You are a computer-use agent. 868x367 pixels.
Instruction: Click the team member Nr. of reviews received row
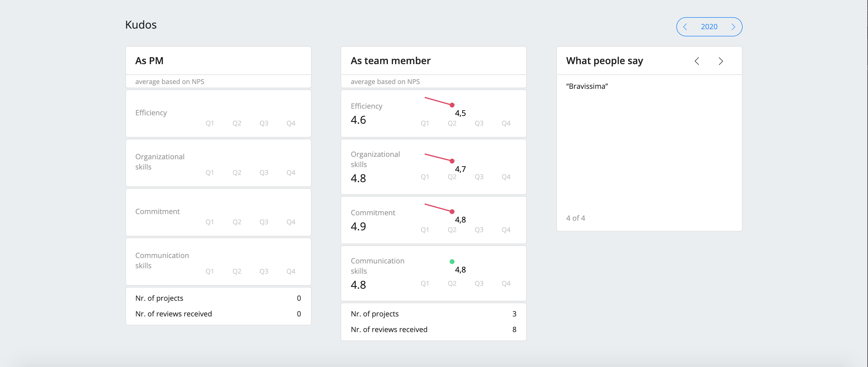click(x=434, y=329)
